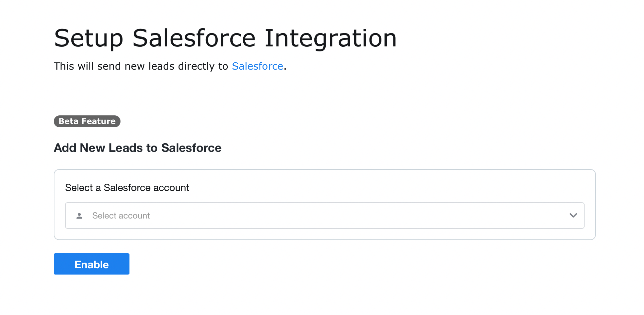Image resolution: width=644 pixels, height=315 pixels.
Task: Open the Select account dropdown
Action: click(x=325, y=216)
